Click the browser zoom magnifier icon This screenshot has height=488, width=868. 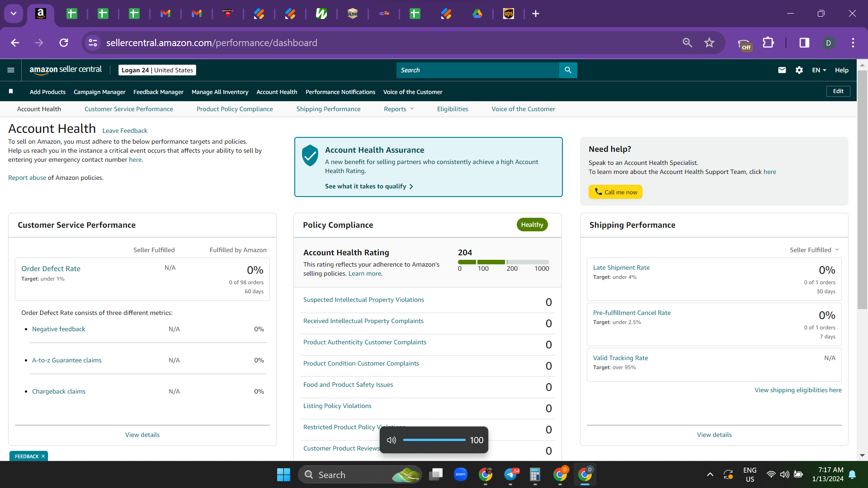point(687,43)
